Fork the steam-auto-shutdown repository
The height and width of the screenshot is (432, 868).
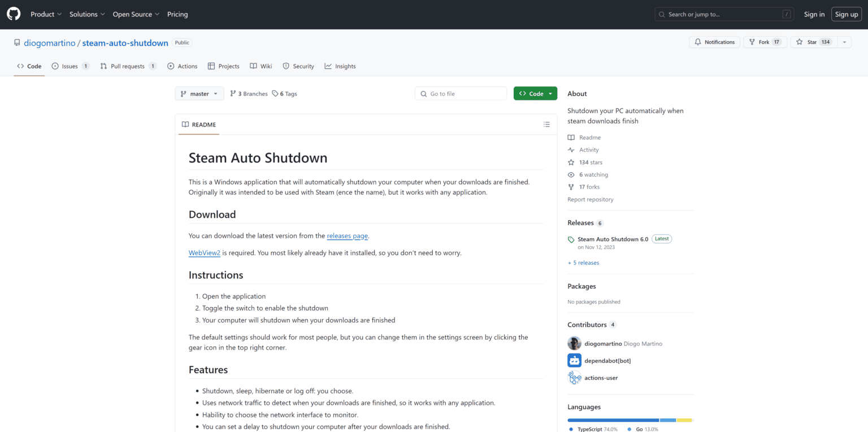(x=765, y=42)
